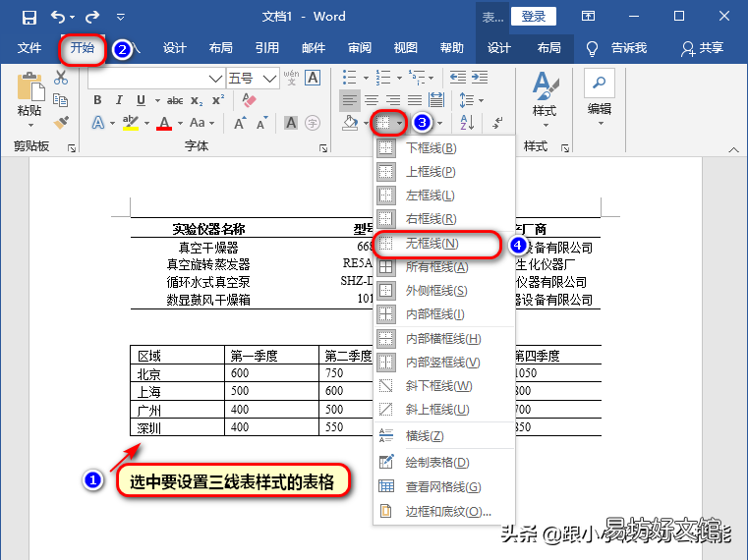The width and height of the screenshot is (748, 560).
Task: Switch to the References (引用) tab
Action: 267,48
